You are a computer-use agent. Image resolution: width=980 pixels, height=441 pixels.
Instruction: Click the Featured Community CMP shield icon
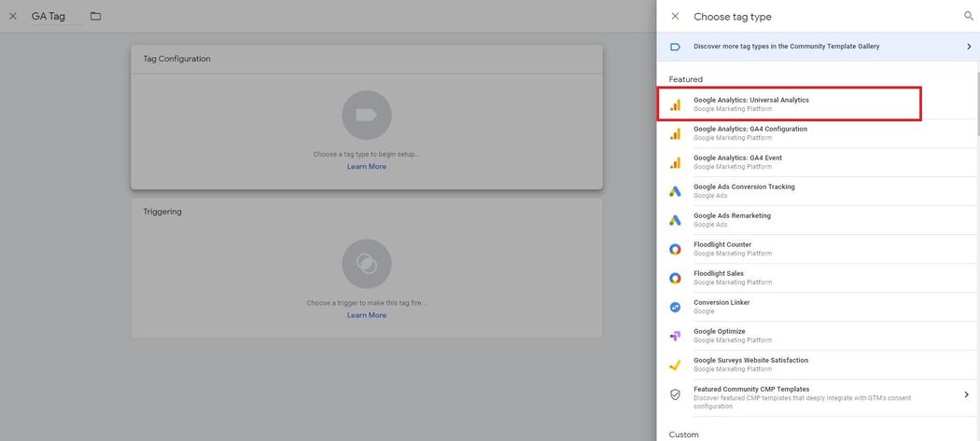click(675, 394)
